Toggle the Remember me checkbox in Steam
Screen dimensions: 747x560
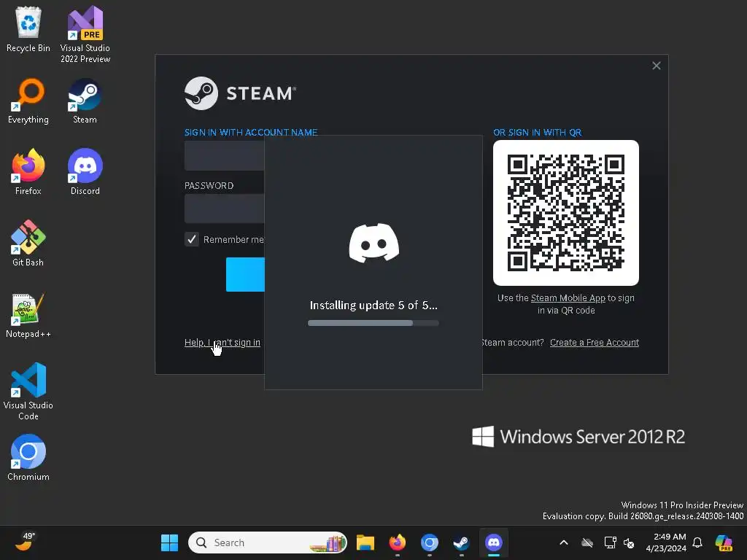(192, 239)
